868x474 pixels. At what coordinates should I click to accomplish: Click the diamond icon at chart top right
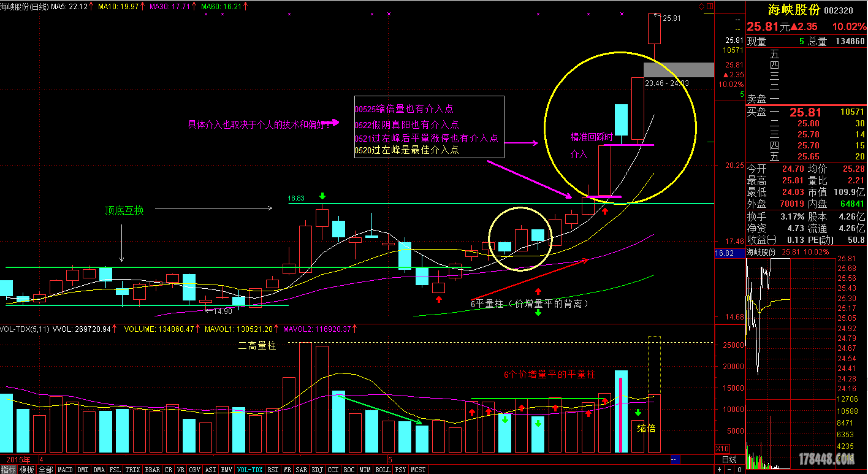pyautogui.click(x=702, y=6)
